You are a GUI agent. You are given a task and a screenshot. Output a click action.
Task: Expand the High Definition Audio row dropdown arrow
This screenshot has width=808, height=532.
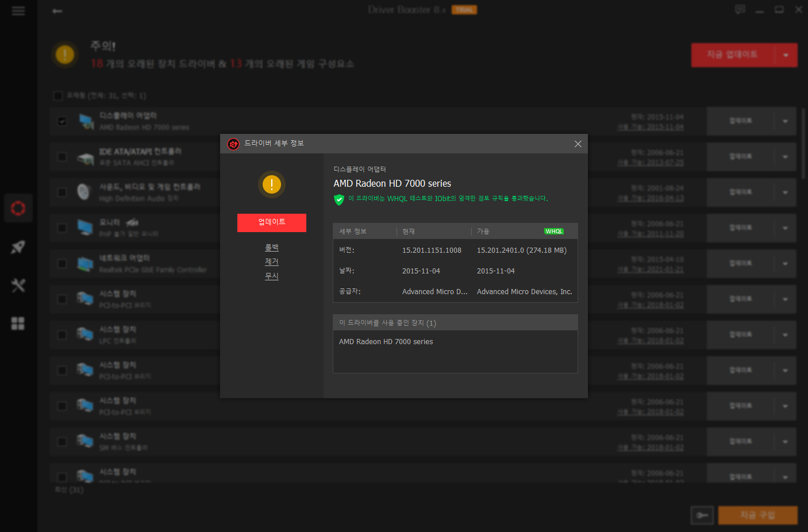click(785, 192)
